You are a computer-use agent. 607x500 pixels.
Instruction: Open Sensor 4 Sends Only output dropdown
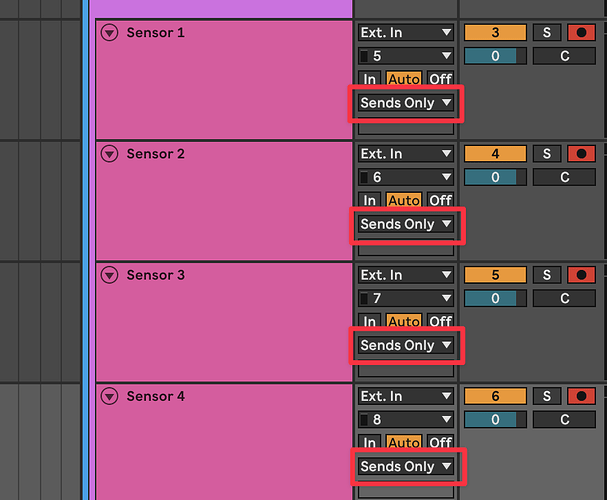tap(406, 466)
